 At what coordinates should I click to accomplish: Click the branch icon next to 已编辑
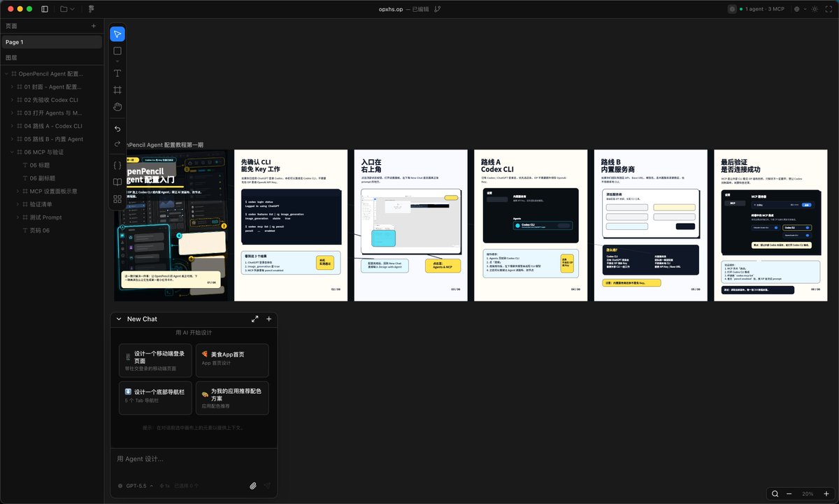click(x=438, y=9)
